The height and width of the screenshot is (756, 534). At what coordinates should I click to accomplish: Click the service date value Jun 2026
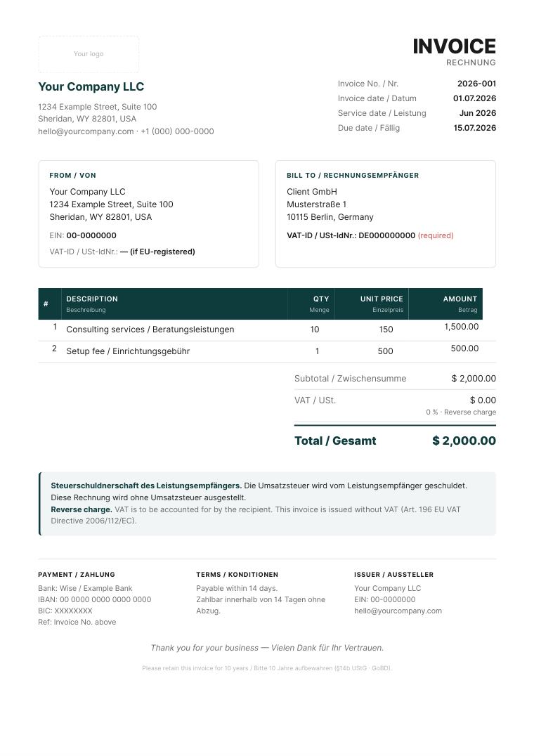click(x=478, y=113)
